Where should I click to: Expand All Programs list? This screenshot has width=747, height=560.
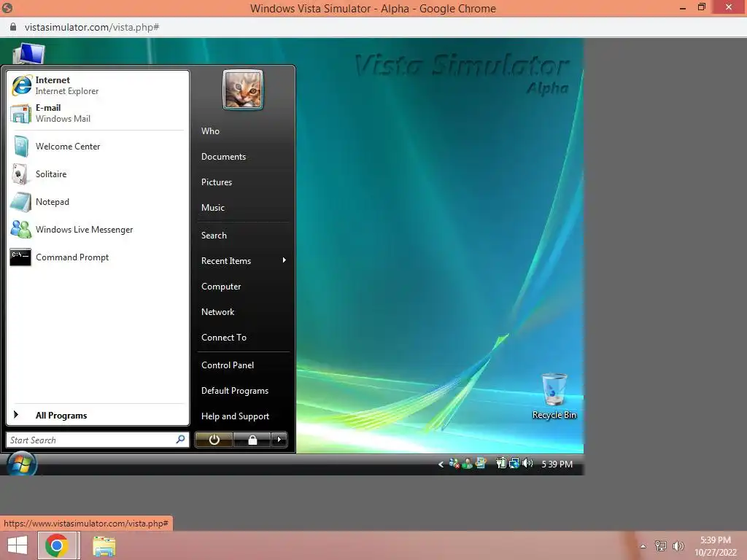click(98, 415)
